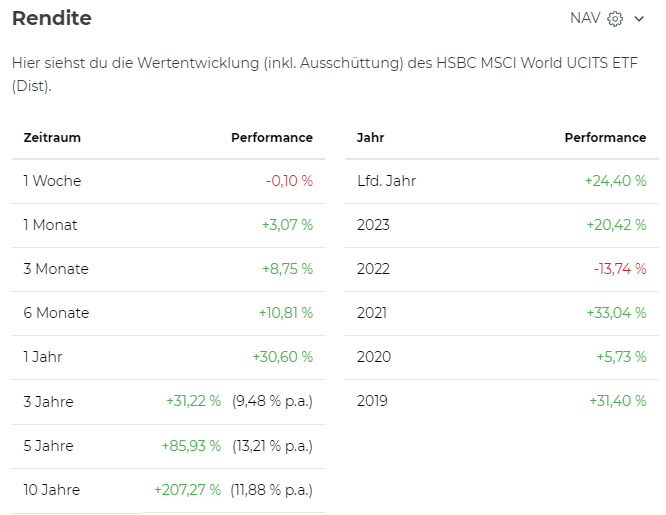Expand the chevron next to NAV
Screen dimensions: 666x515
click(x=640, y=19)
